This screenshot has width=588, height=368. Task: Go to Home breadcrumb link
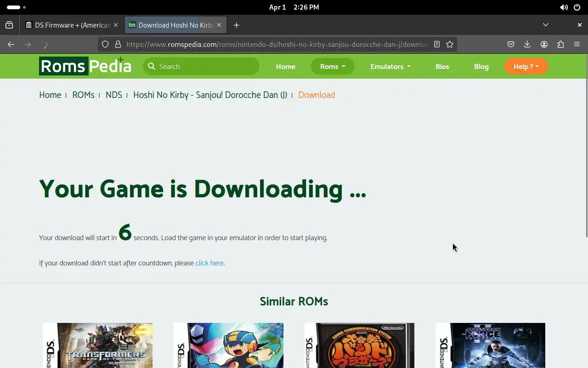pos(50,95)
